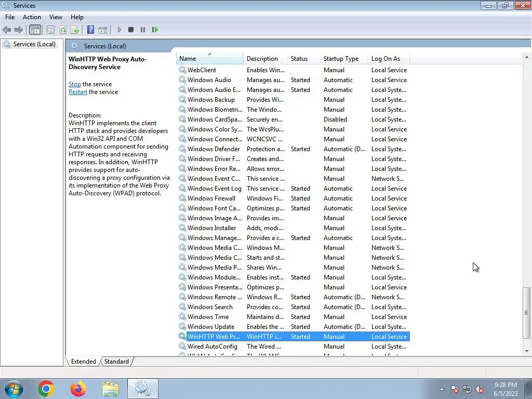This screenshot has width=532, height=399.
Task: Sort by Log On As column header
Action: pyautogui.click(x=389, y=59)
